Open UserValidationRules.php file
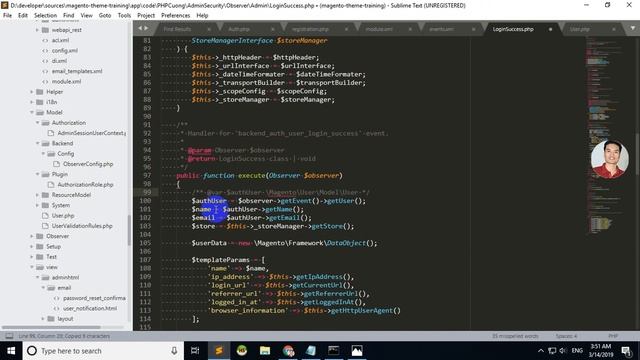This screenshot has height=360, width=640. pos(82,226)
